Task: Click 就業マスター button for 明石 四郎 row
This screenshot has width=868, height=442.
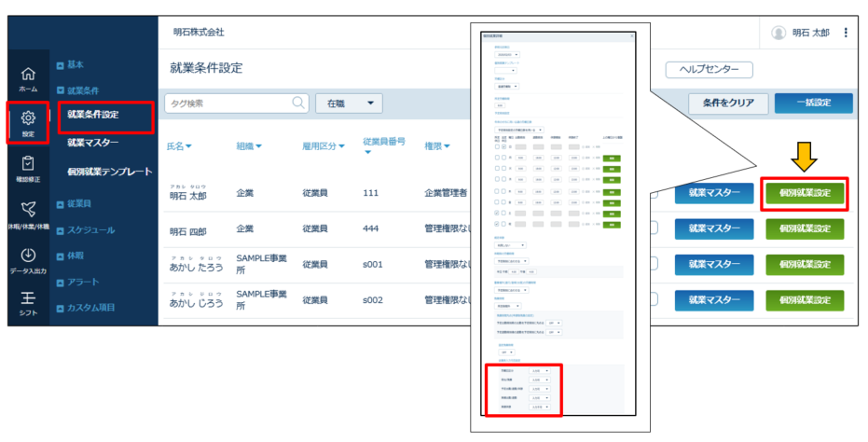Action: point(714,228)
